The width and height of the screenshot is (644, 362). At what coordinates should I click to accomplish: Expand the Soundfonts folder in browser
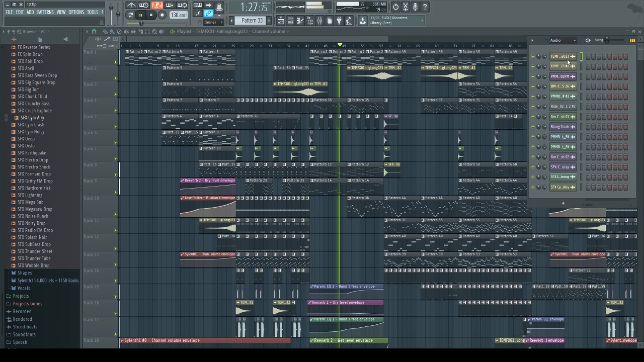24,334
